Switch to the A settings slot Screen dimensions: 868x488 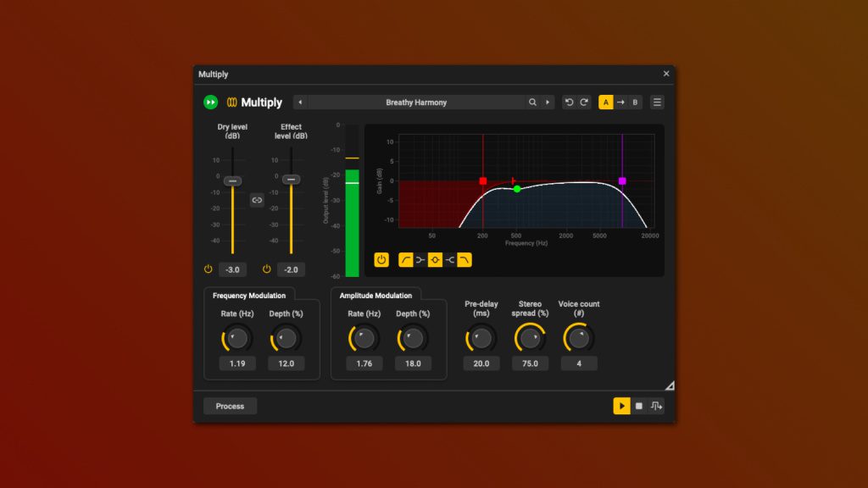605,103
